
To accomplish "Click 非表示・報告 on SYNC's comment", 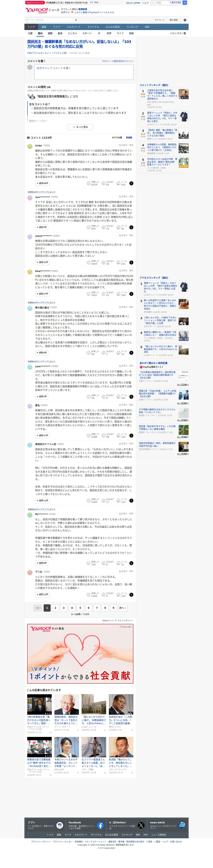I will click(x=126, y=145).
